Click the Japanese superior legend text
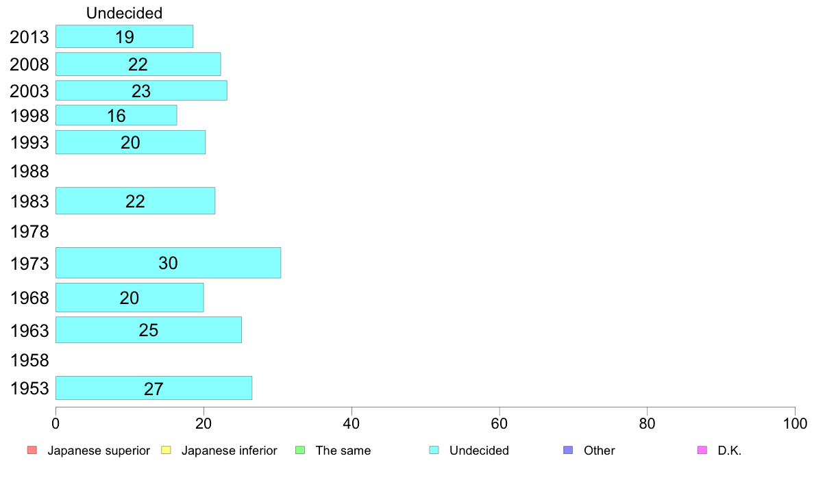This screenshot has width=814, height=504. pyautogui.click(x=99, y=451)
